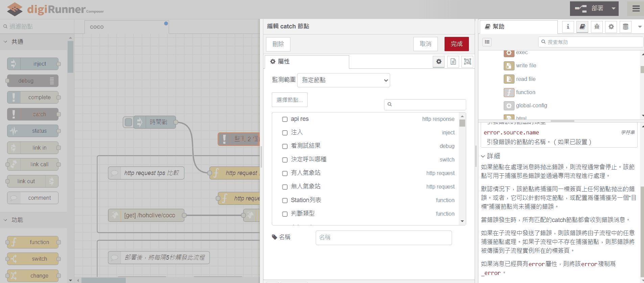The image size is (644, 283).
Task: Check the 判斷類型 function checkbox
Action: point(285,214)
